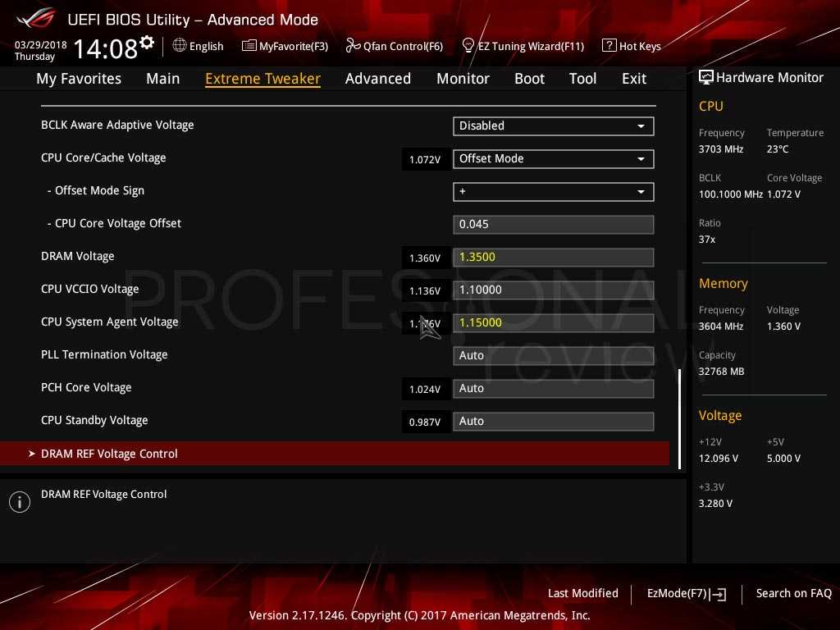Viewport: 840px width, 630px height.
Task: Click the ROG logo icon
Action: click(x=36, y=19)
